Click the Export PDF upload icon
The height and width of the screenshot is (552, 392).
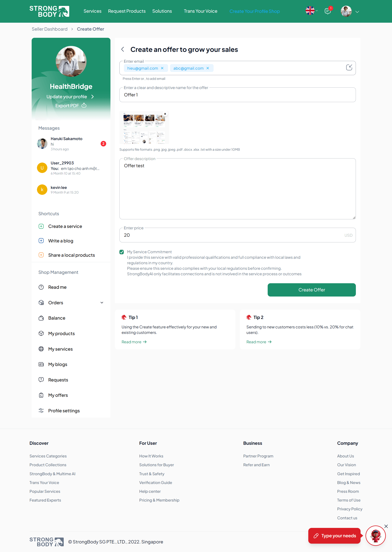click(84, 105)
